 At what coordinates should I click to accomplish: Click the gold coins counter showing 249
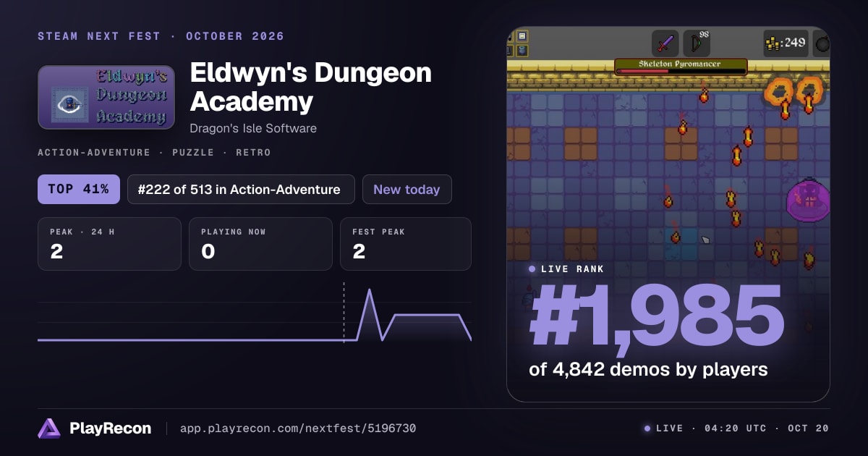click(x=786, y=43)
